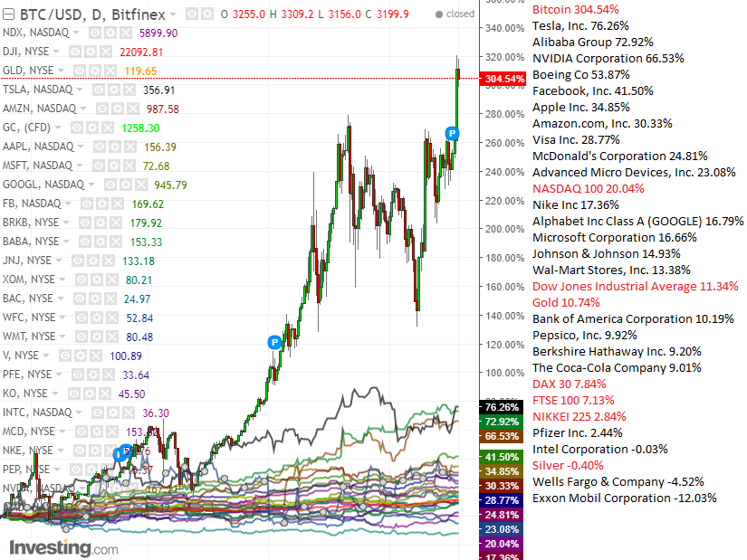The image size is (747, 560).
Task: Remove TSLA, NASDAQ from chart
Action: tap(129, 90)
